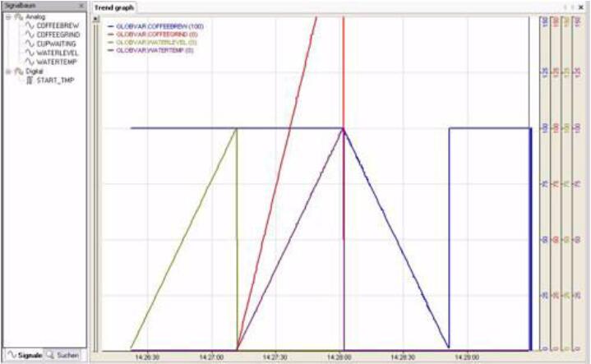This screenshot has height=364, width=591.
Task: Click the sine icon beside COFFEEGRIND
Action: point(30,35)
